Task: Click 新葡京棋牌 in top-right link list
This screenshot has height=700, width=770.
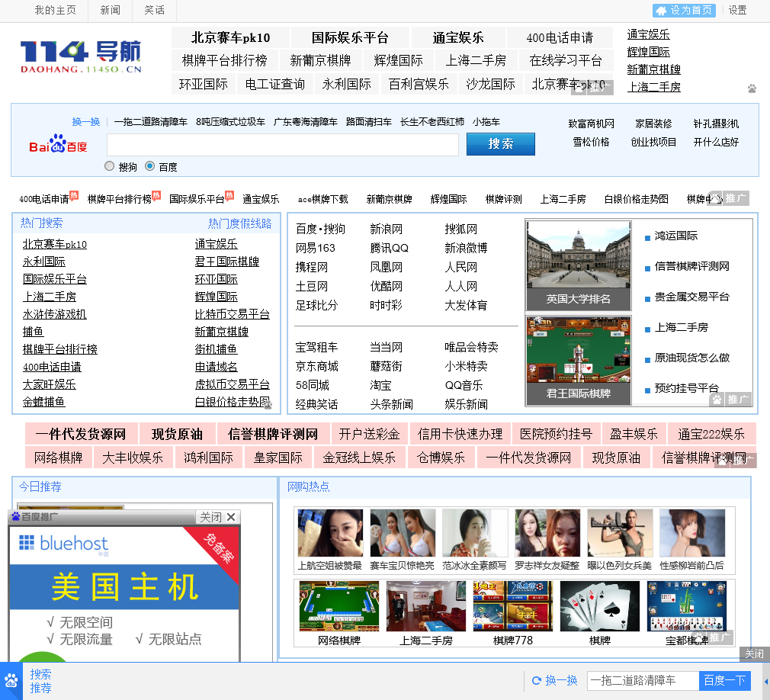Action: tap(653, 69)
